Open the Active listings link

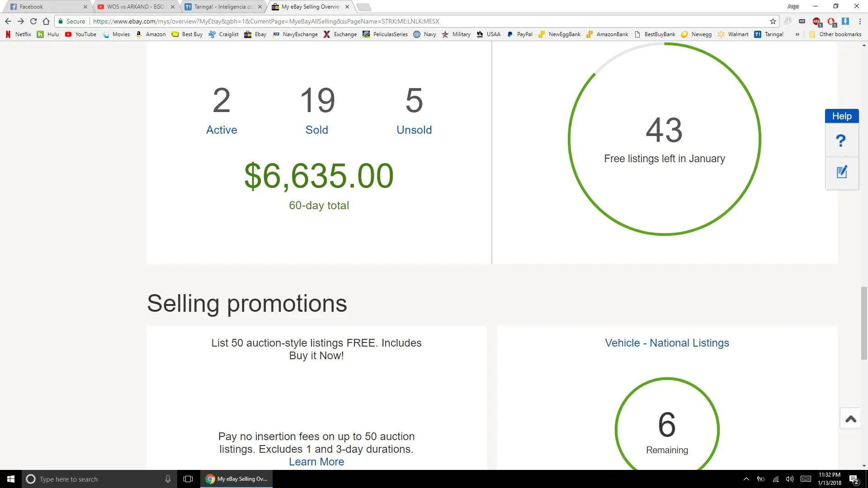[222, 130]
